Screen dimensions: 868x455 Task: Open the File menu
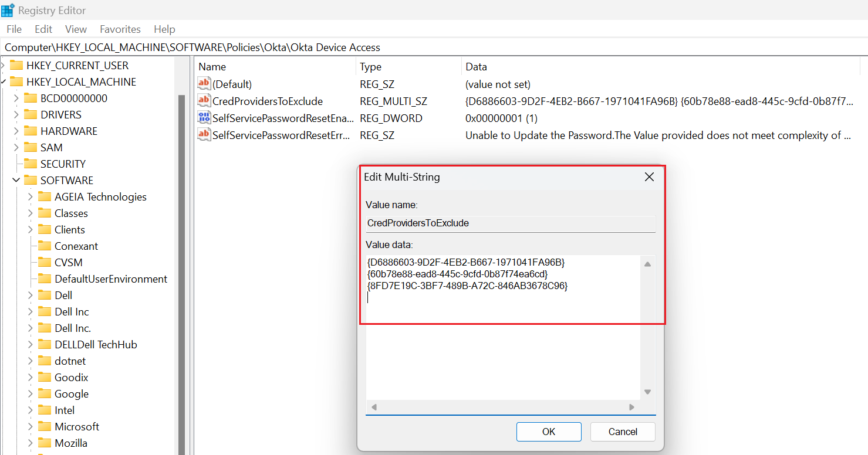click(x=14, y=29)
